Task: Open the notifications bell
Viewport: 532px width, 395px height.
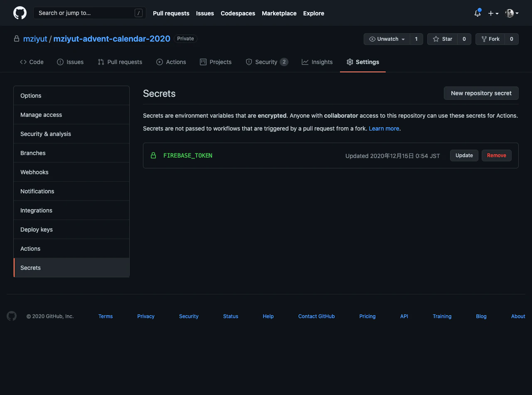Action: 477,13
